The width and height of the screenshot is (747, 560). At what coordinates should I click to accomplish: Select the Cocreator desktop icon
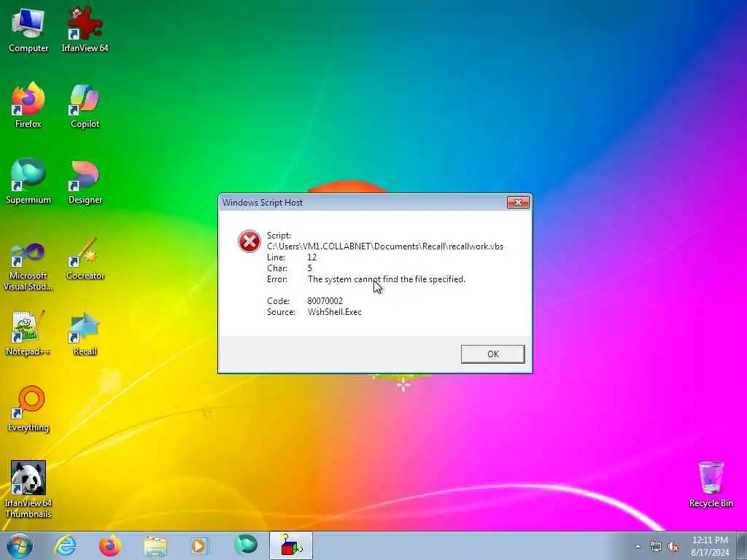click(85, 260)
